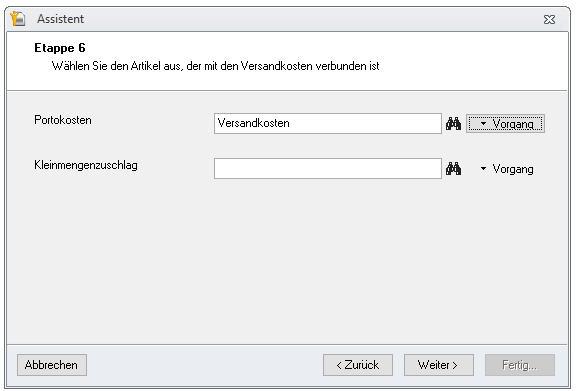The height and width of the screenshot is (391, 576).
Task: Click the binoculars search icon beside Portokosten field
Action: click(x=453, y=123)
